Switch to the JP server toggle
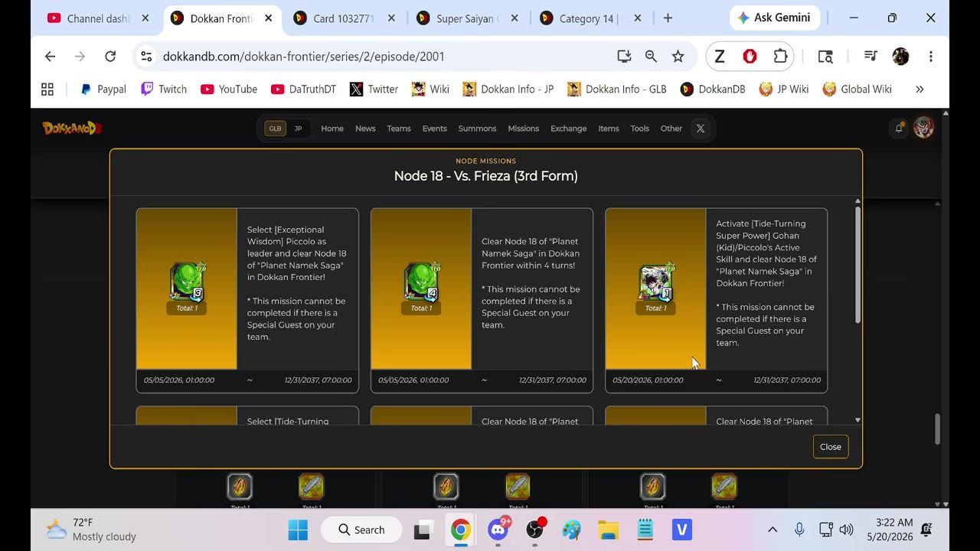 (x=298, y=129)
